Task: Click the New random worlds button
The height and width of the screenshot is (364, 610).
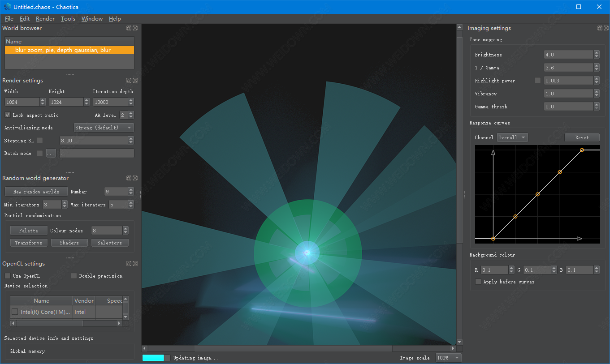Action: pyautogui.click(x=36, y=192)
